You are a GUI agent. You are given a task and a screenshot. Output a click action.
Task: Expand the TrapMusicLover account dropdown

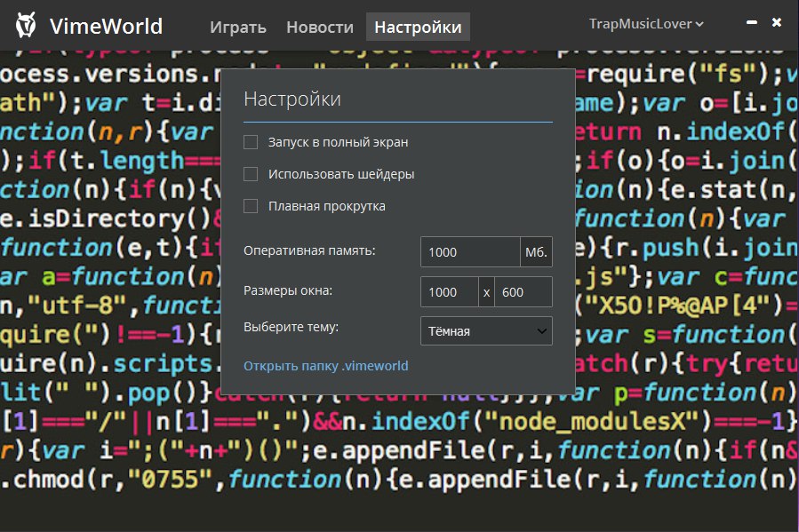646,24
